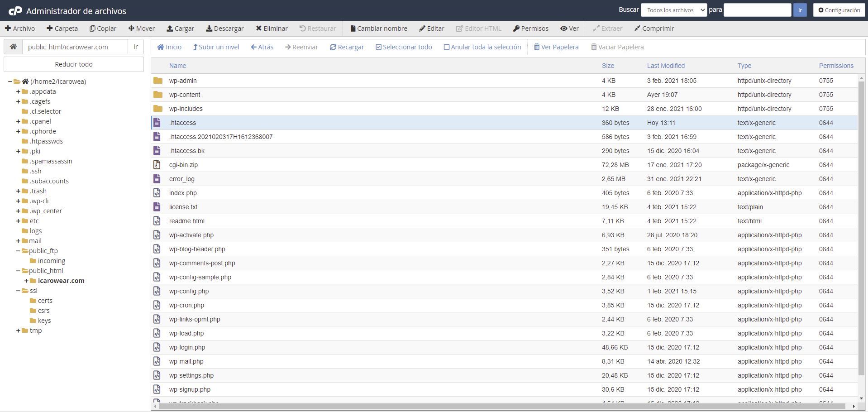Click the Mover toolbar button
This screenshot has height=412, width=868.
(141, 28)
